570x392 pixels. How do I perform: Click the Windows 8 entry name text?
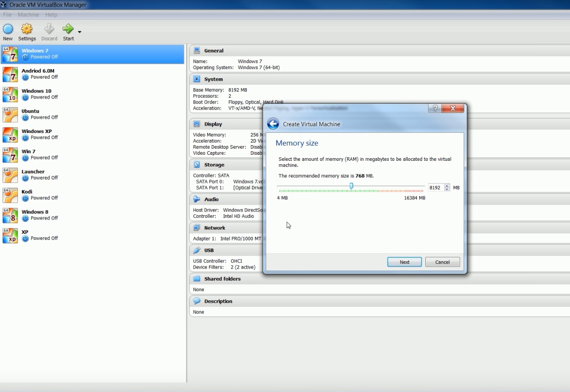click(x=35, y=212)
